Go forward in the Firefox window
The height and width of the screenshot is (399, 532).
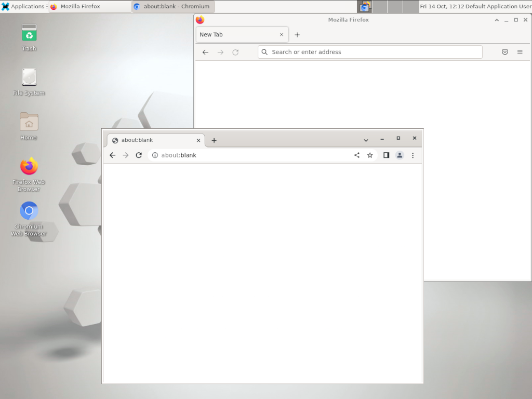220,52
